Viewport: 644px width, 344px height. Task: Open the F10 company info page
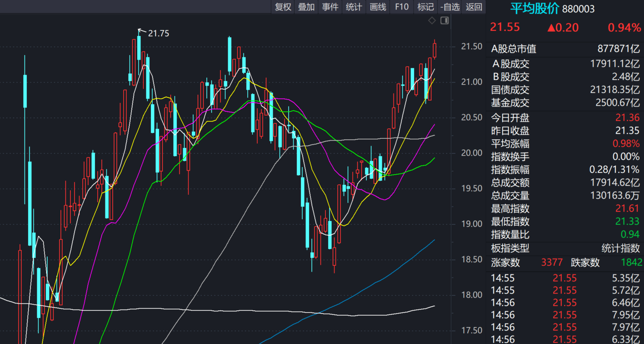(402, 7)
